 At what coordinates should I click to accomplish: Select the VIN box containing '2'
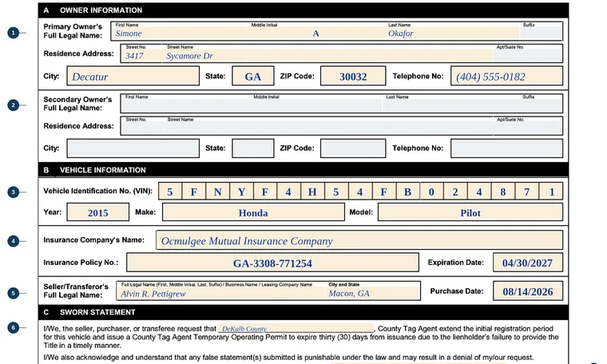click(x=455, y=192)
